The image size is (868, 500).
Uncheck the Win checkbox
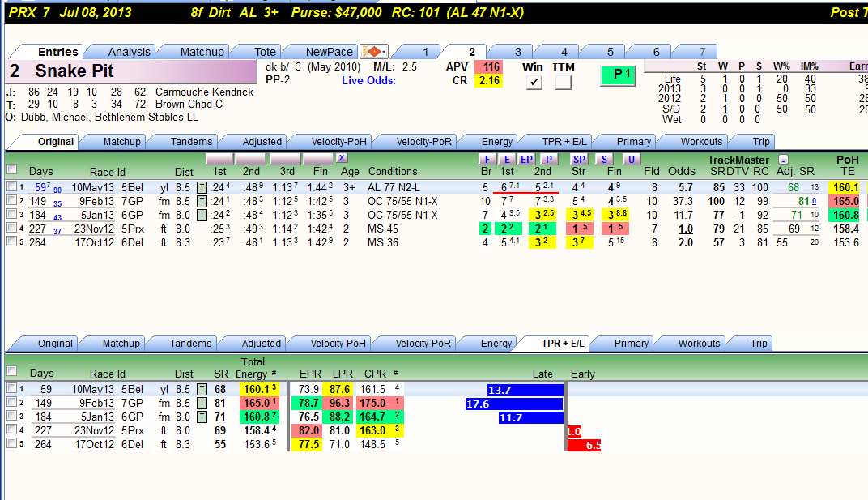(534, 82)
